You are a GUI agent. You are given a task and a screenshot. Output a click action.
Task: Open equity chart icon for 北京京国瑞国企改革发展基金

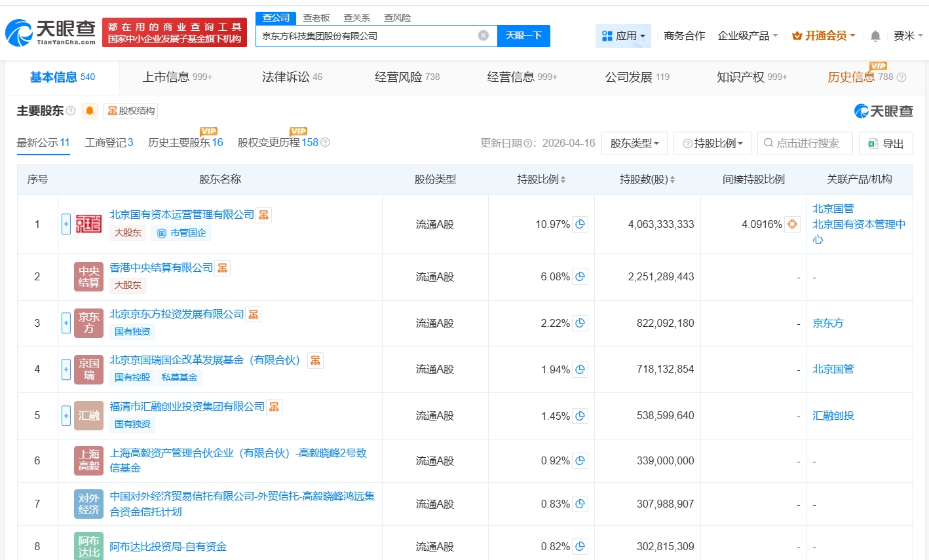315,360
